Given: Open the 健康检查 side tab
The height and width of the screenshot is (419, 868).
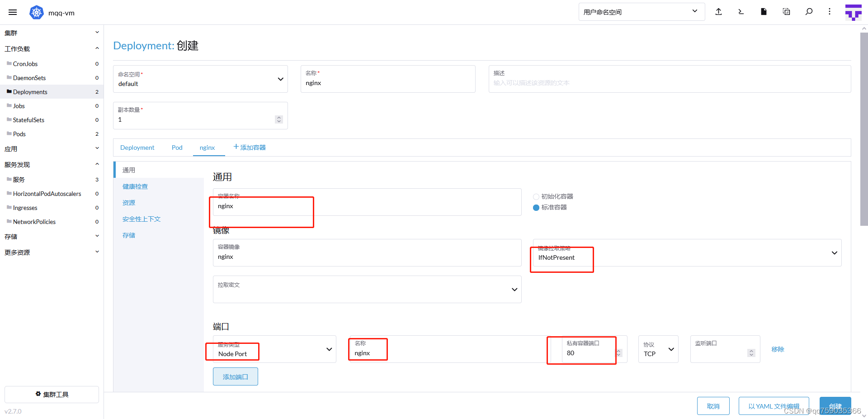Looking at the screenshot, I should tap(159, 186).
